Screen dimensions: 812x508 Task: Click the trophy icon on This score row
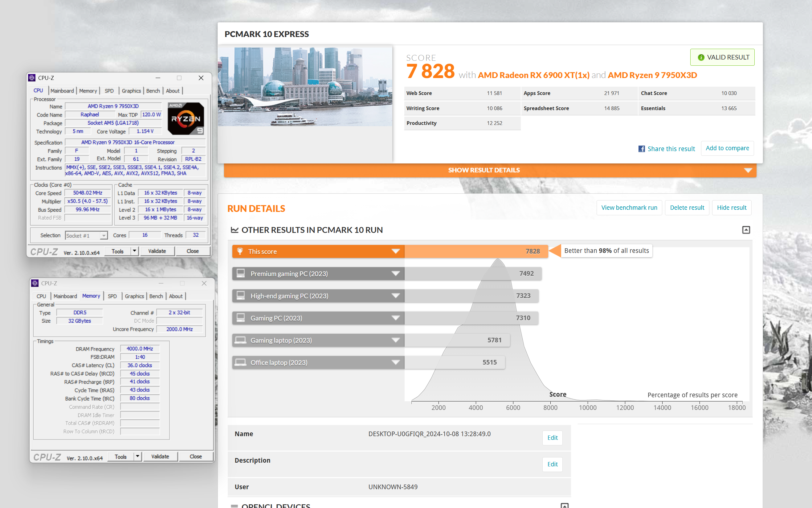(x=240, y=251)
